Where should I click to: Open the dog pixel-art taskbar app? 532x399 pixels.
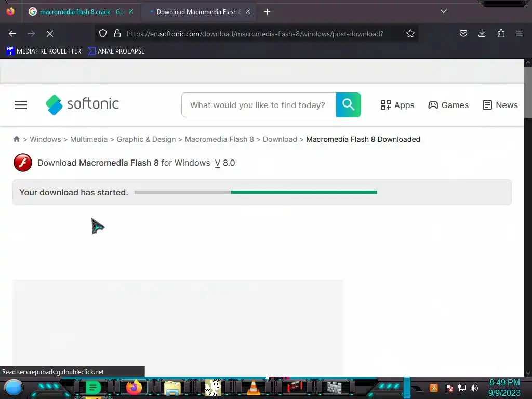click(x=213, y=388)
